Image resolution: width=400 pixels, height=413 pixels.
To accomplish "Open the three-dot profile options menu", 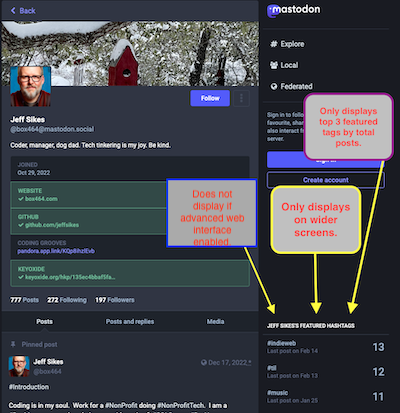I will [241, 98].
